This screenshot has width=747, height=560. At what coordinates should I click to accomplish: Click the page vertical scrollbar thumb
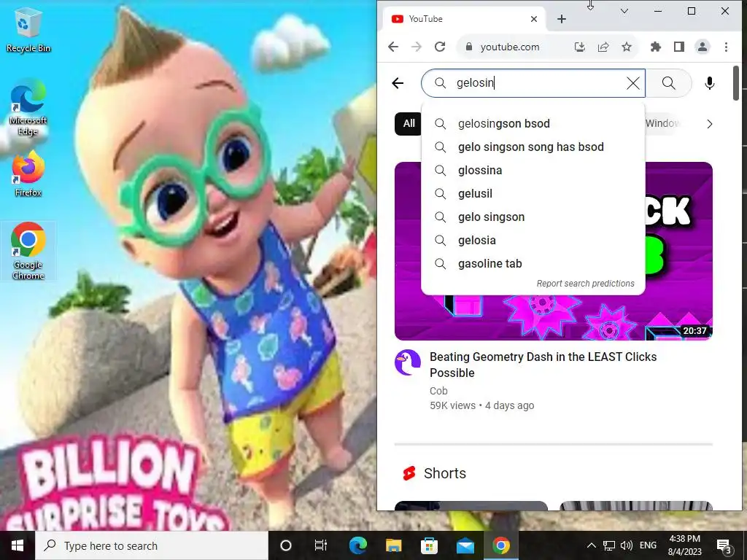click(x=736, y=83)
